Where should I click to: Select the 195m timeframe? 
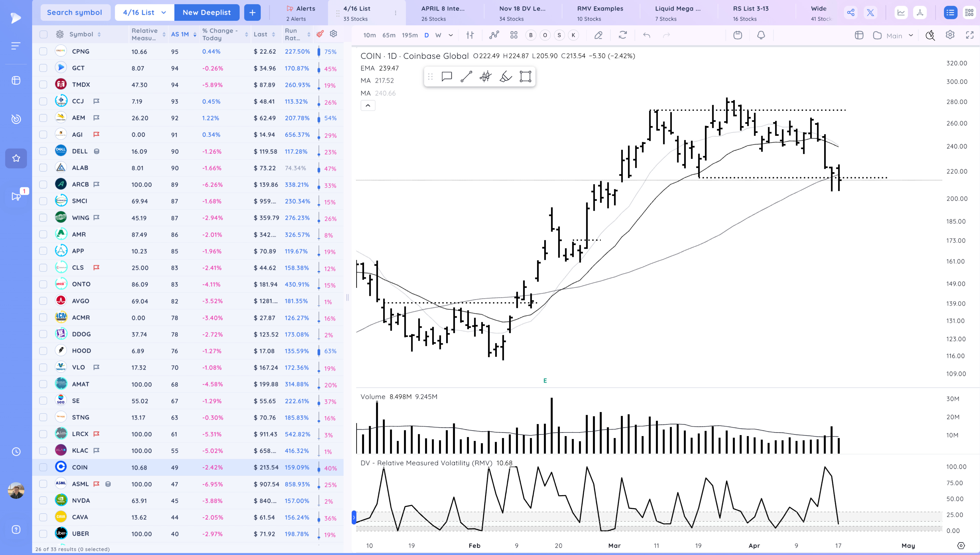[409, 35]
